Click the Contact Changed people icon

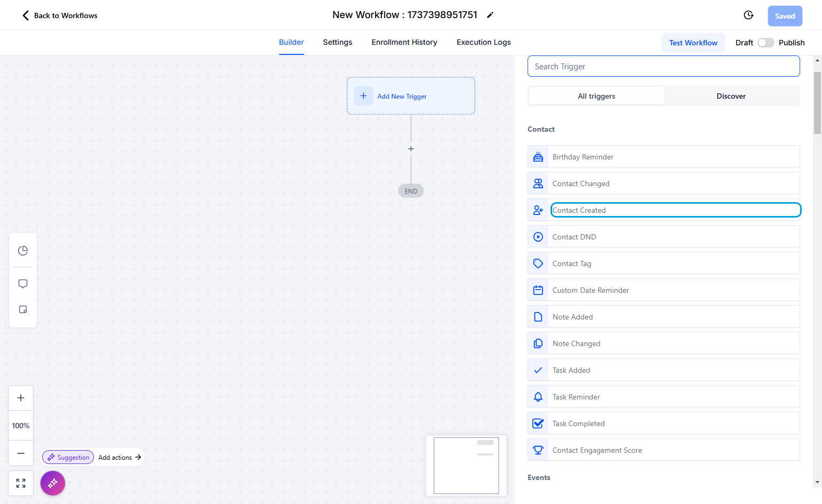pos(538,183)
